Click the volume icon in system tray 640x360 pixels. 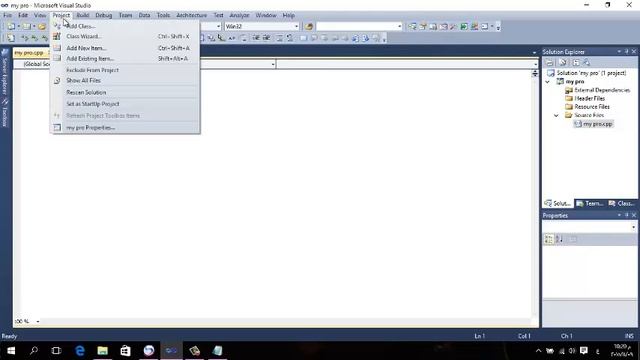[572, 351]
